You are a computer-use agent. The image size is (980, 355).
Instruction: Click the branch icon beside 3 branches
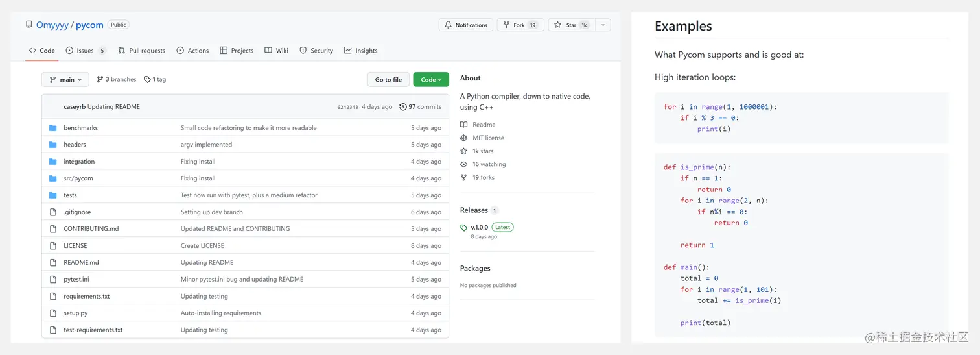click(100, 79)
